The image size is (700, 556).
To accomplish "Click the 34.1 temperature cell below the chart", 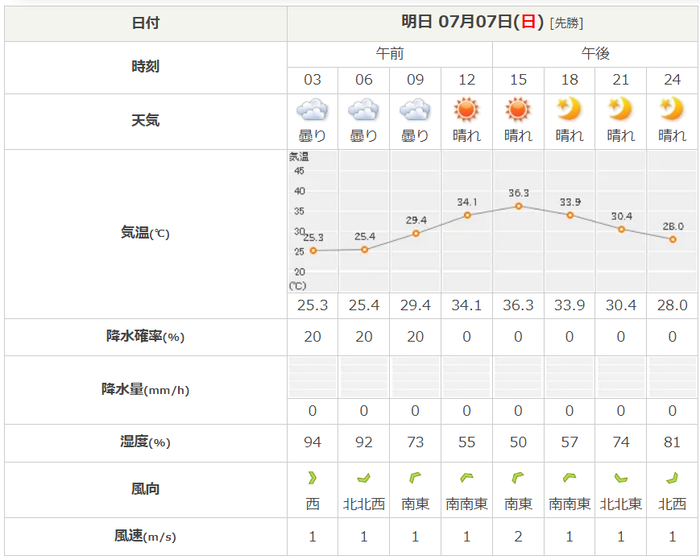I will [467, 305].
